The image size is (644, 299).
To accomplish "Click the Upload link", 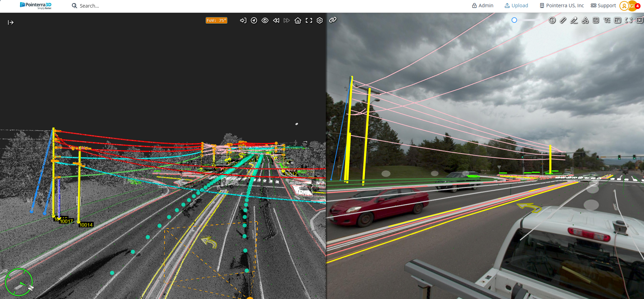I will (x=516, y=6).
